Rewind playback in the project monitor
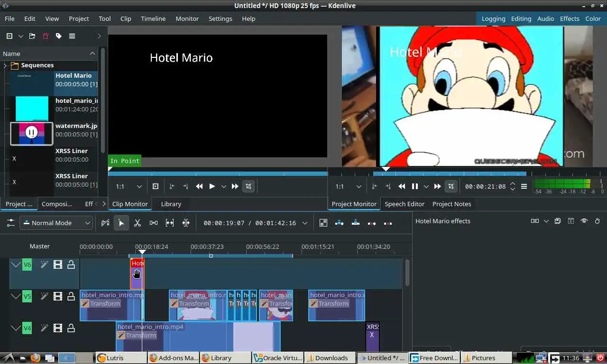607x364 pixels. (x=402, y=186)
